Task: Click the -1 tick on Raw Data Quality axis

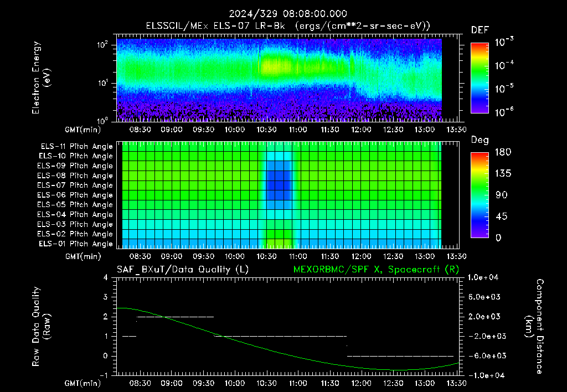Action: point(104,375)
